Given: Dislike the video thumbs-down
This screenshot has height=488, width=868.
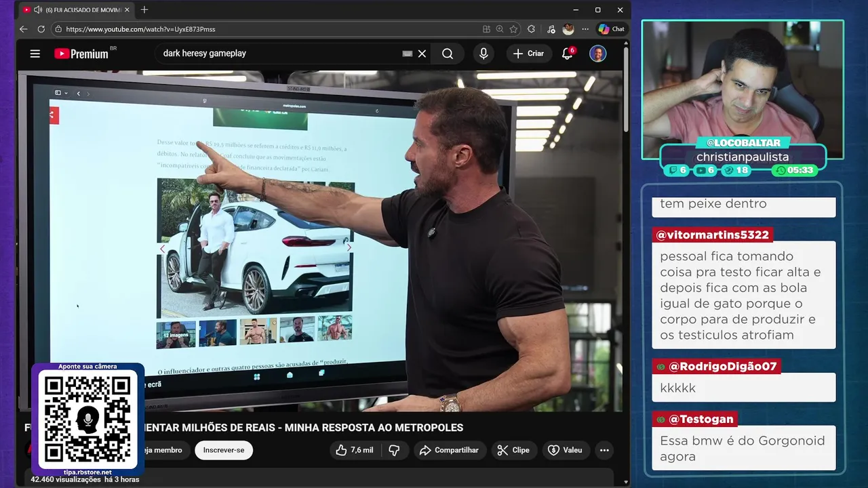Looking at the screenshot, I should (x=394, y=450).
